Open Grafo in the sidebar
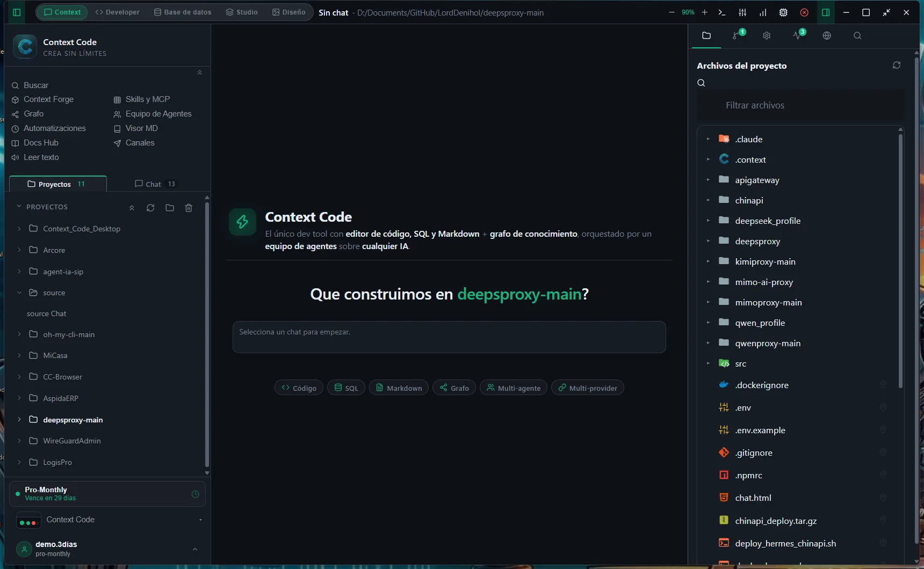 click(x=27, y=114)
